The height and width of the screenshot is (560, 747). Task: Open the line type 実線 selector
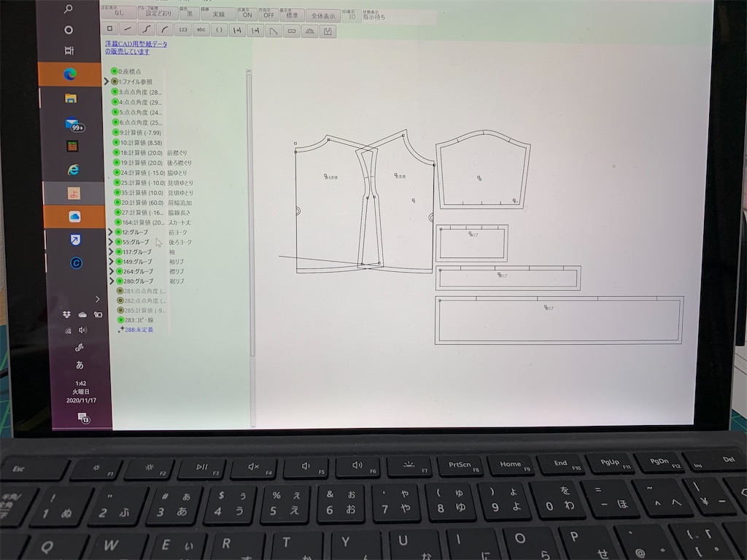[x=217, y=13]
